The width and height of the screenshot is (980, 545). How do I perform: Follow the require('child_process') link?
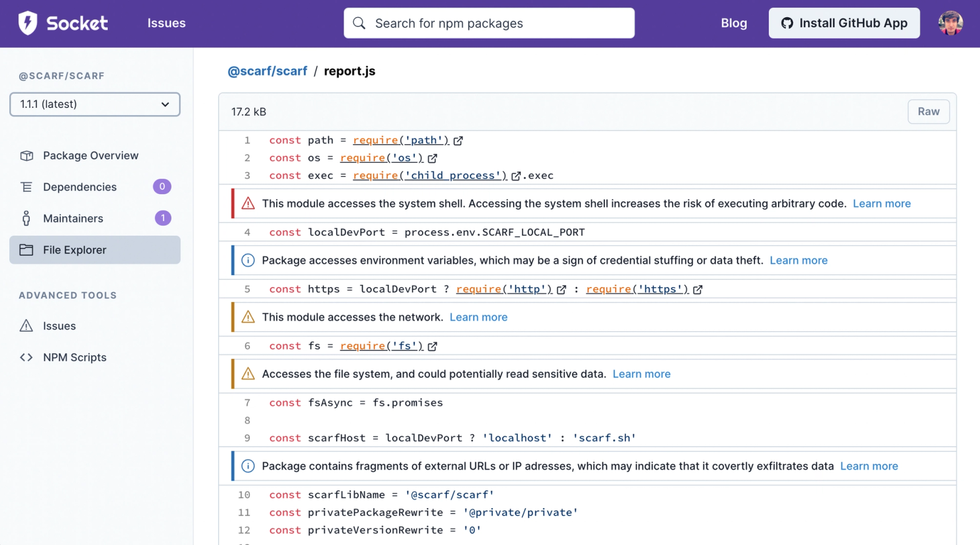430,176
